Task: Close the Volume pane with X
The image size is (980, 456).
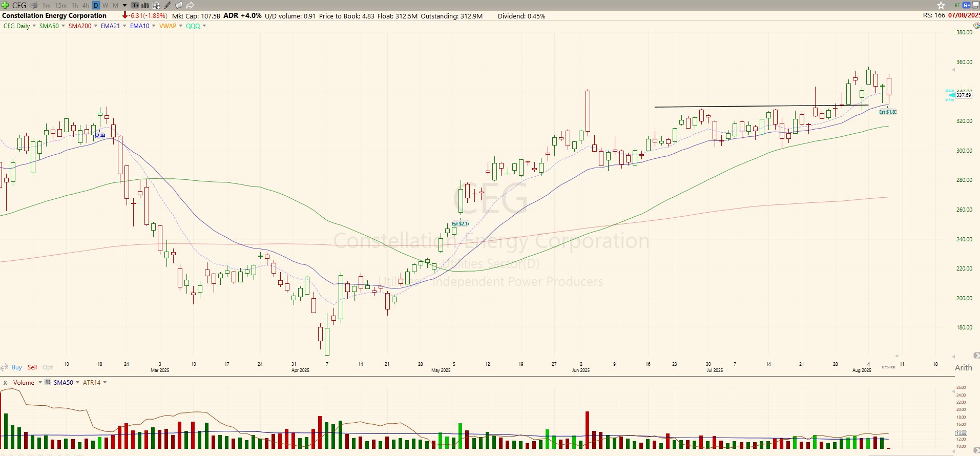Action: 5,383
